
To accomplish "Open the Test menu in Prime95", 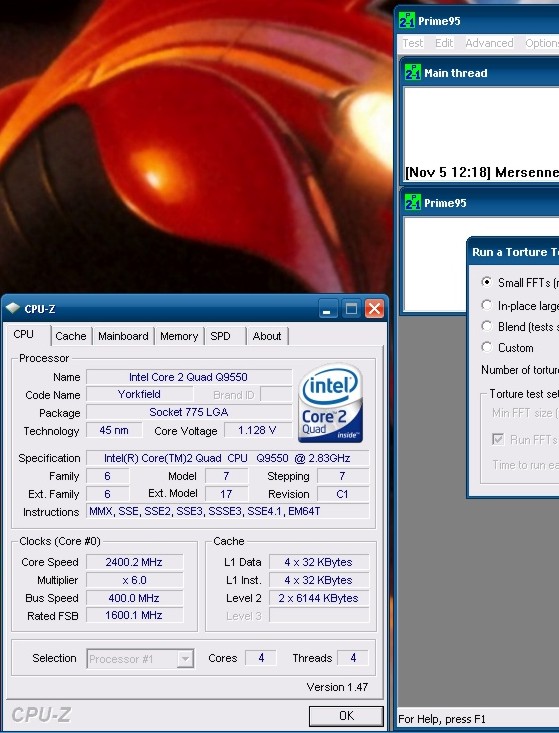I will [413, 43].
